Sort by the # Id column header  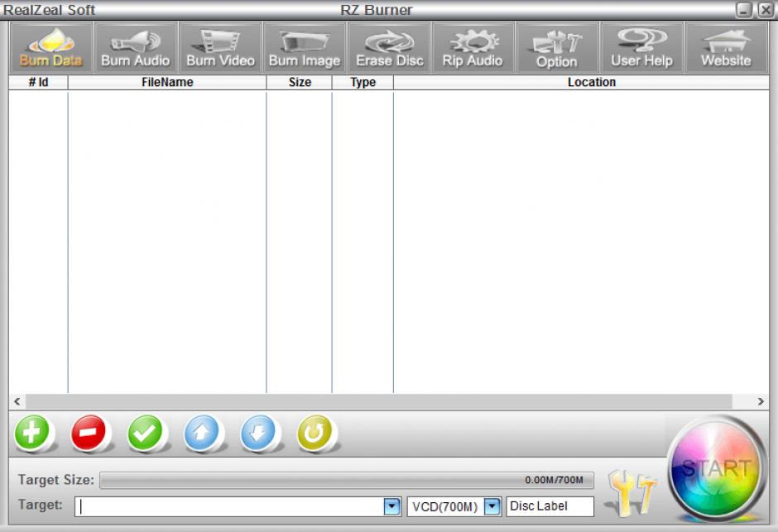coord(38,82)
